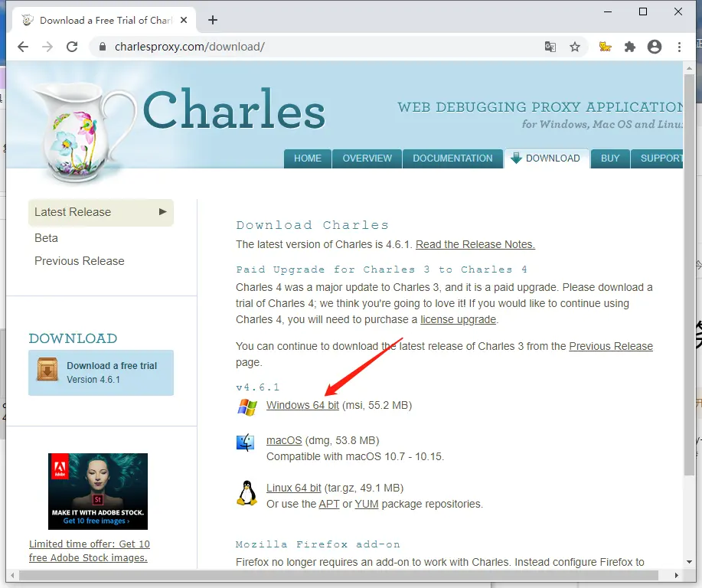Go forward in browser history

tap(47, 47)
